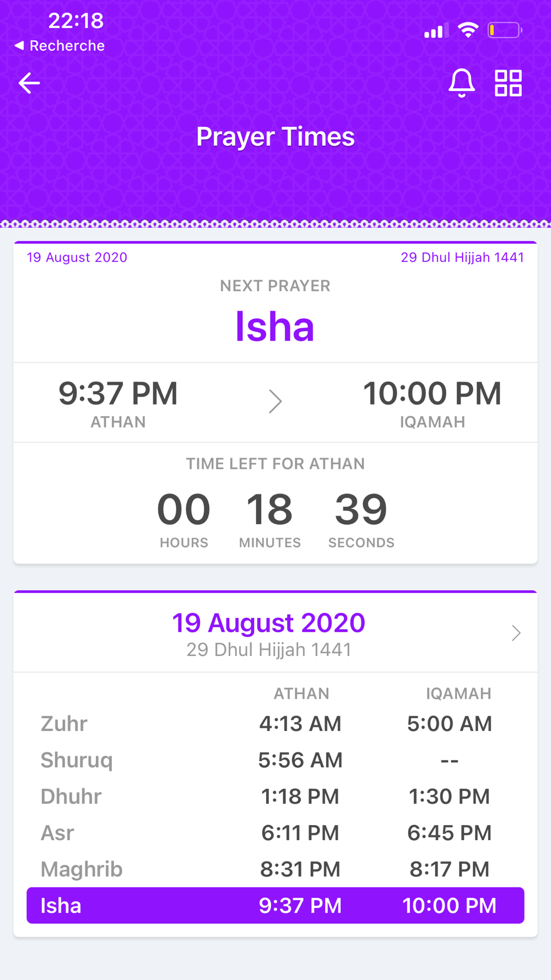Tap the battery indicator icon
This screenshot has height=980, width=551.
coord(505,30)
